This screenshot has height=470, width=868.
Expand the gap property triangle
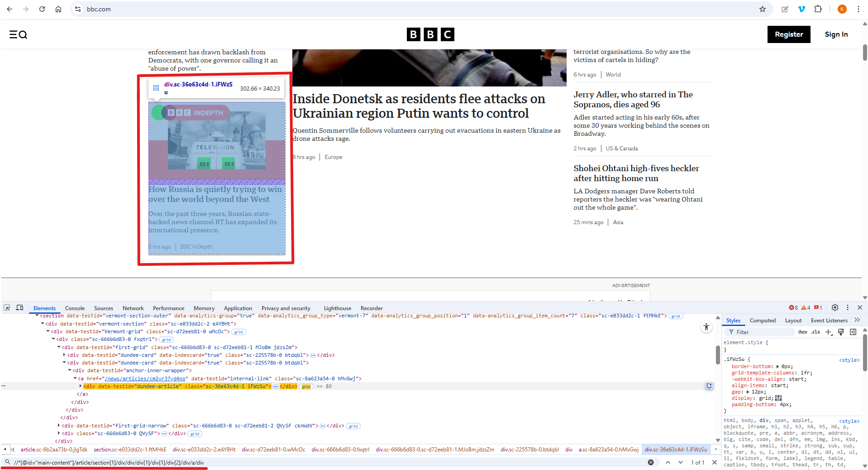[748, 392]
